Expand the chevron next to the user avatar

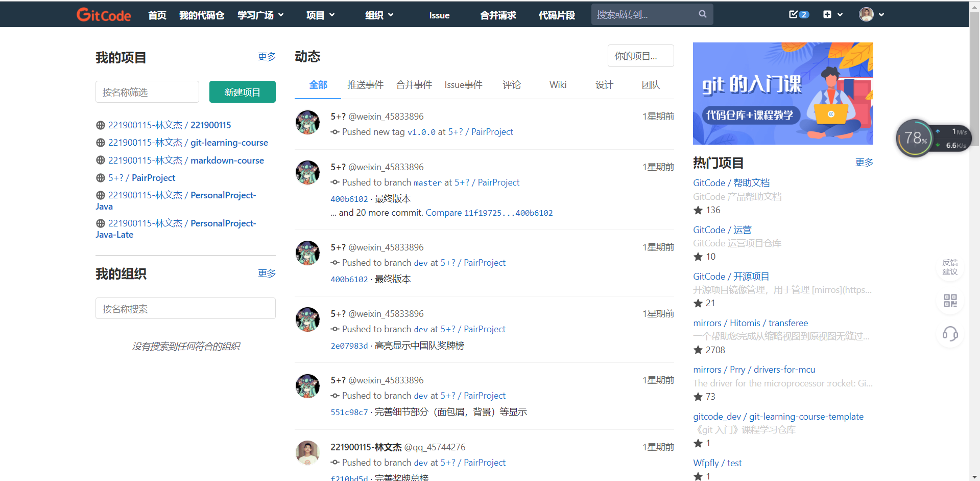pos(881,15)
